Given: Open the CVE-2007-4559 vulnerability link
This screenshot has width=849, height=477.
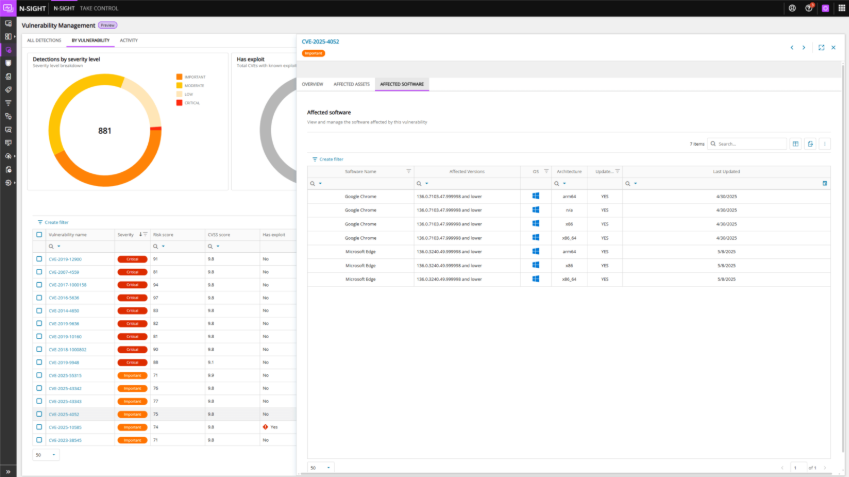Looking at the screenshot, I should click(x=63, y=272).
